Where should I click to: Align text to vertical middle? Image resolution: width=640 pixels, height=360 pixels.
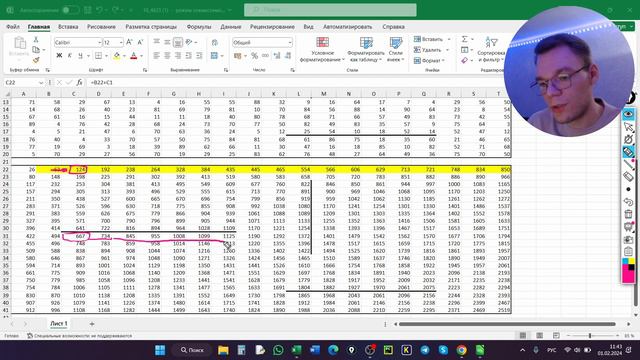(167, 42)
